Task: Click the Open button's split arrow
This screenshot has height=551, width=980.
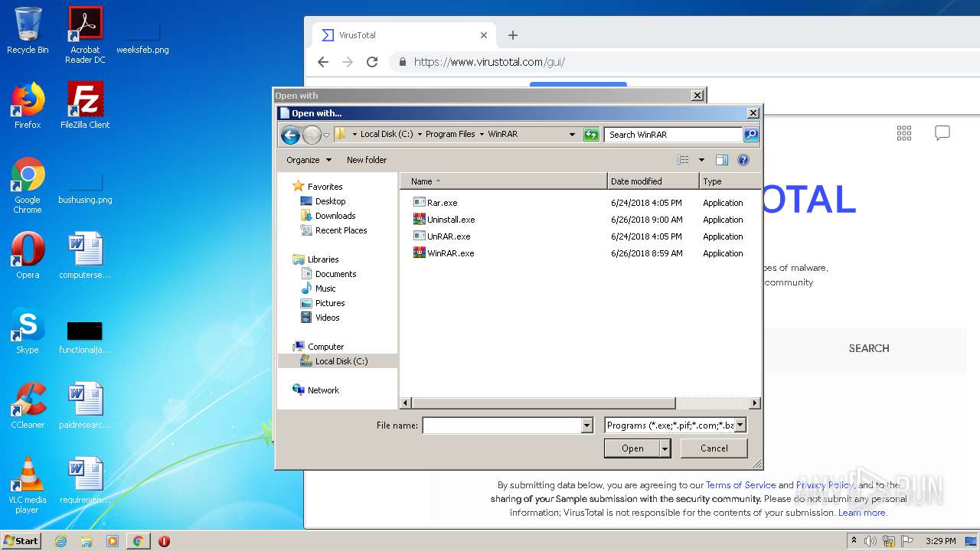Action: [x=665, y=448]
